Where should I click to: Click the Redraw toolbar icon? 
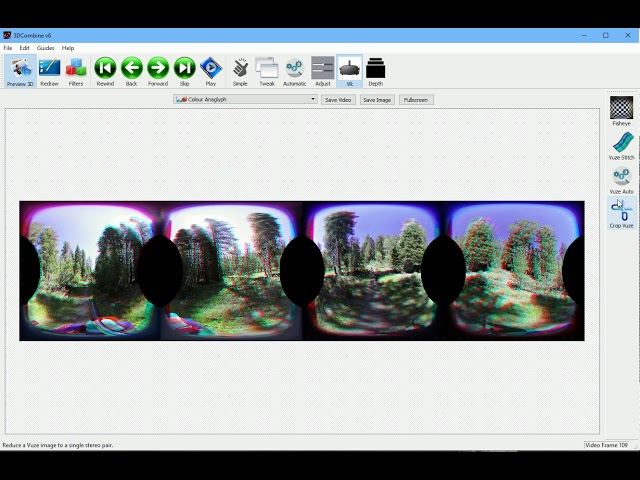[x=49, y=71]
